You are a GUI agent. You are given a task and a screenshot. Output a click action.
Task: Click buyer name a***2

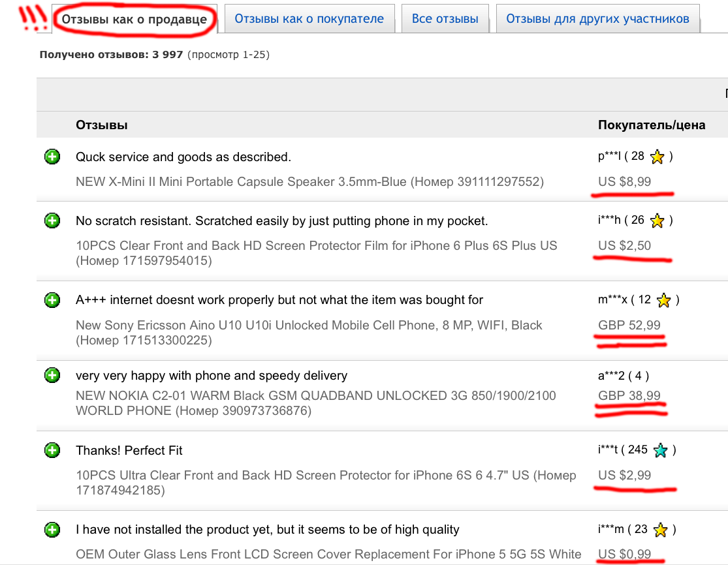[x=611, y=375]
